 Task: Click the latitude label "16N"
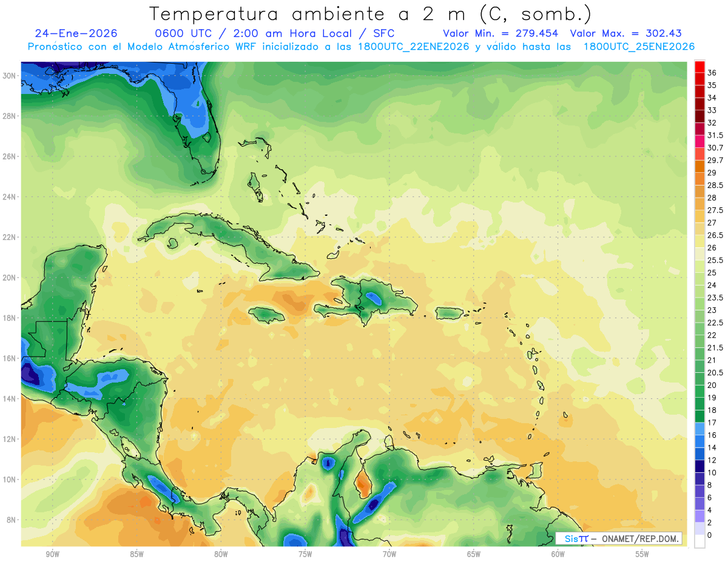click(x=10, y=358)
